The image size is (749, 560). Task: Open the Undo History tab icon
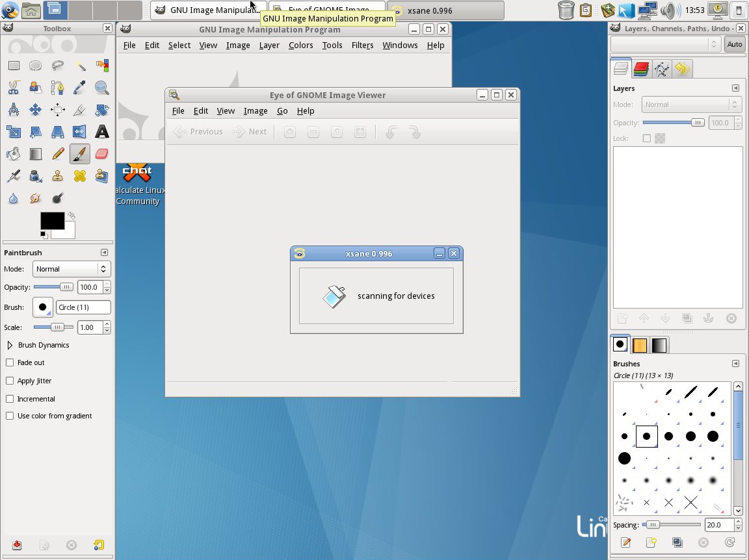click(x=681, y=69)
